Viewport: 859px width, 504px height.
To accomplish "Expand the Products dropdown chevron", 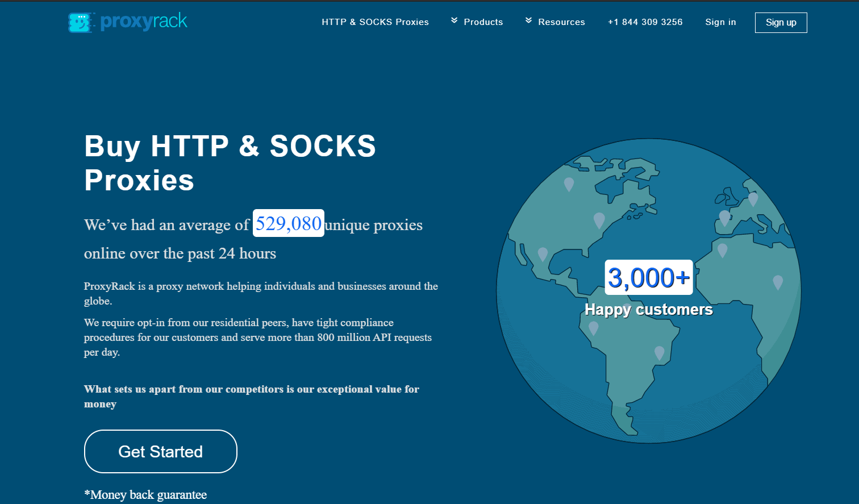I will [x=454, y=20].
